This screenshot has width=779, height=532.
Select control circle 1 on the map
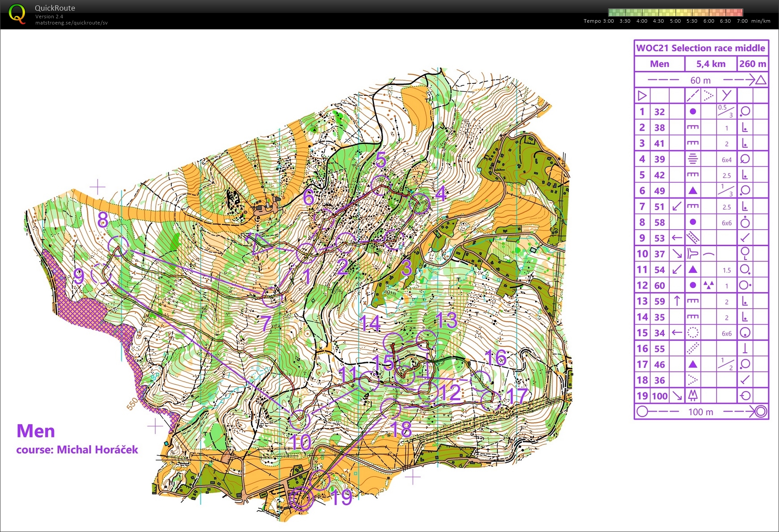click(x=307, y=253)
